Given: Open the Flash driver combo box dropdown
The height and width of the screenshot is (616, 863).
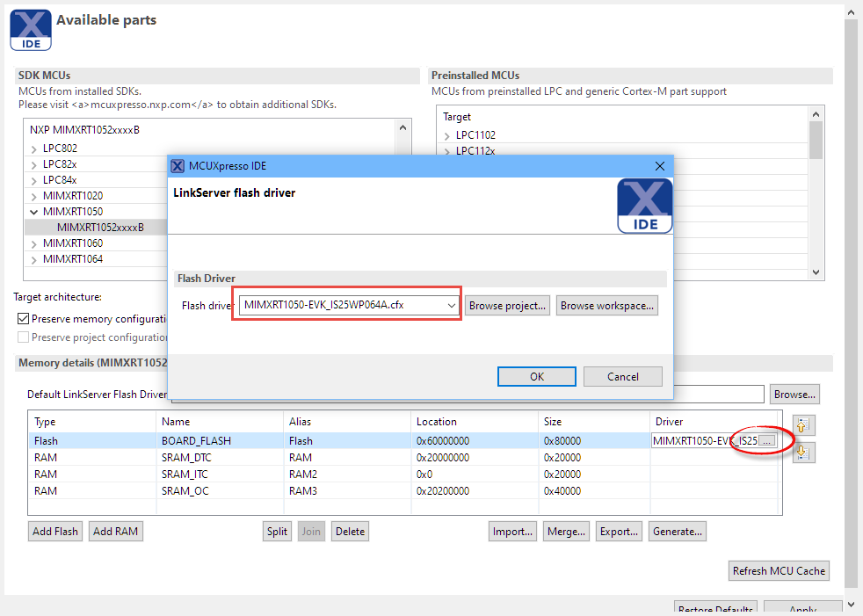Looking at the screenshot, I should pyautogui.click(x=452, y=306).
